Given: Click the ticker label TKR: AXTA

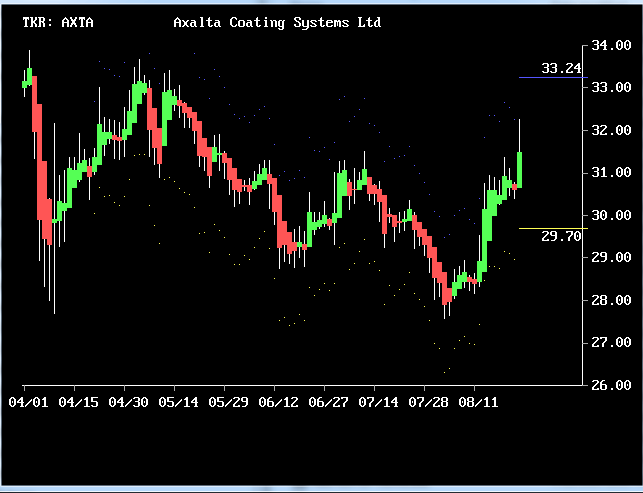Looking at the screenshot, I should click(x=58, y=22).
